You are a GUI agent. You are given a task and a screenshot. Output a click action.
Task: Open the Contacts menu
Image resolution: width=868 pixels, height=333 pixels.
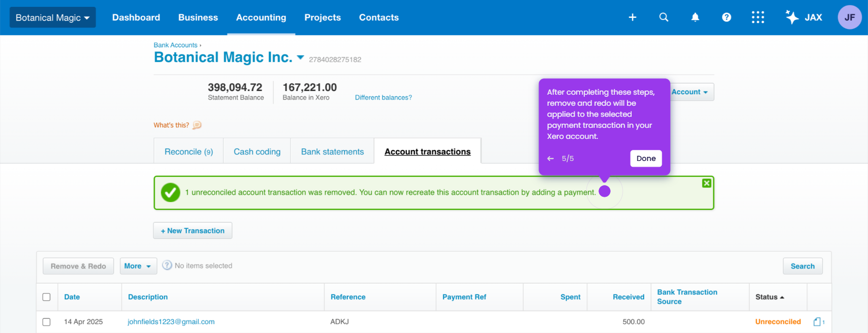click(x=379, y=17)
